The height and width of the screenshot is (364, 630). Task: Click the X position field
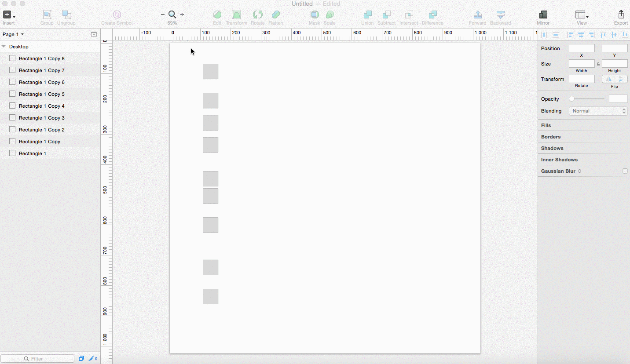tap(582, 48)
